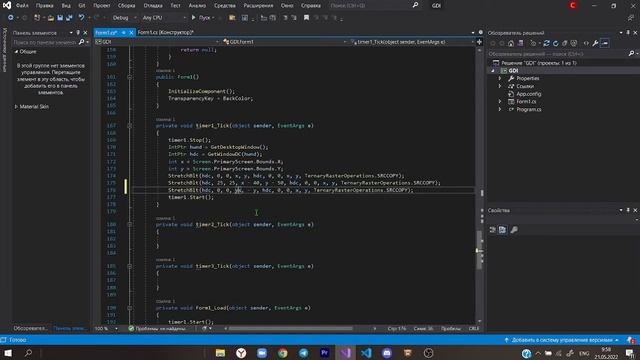Open the Правка menu
The height and width of the screenshot is (360, 640).
pyautogui.click(x=44, y=6)
